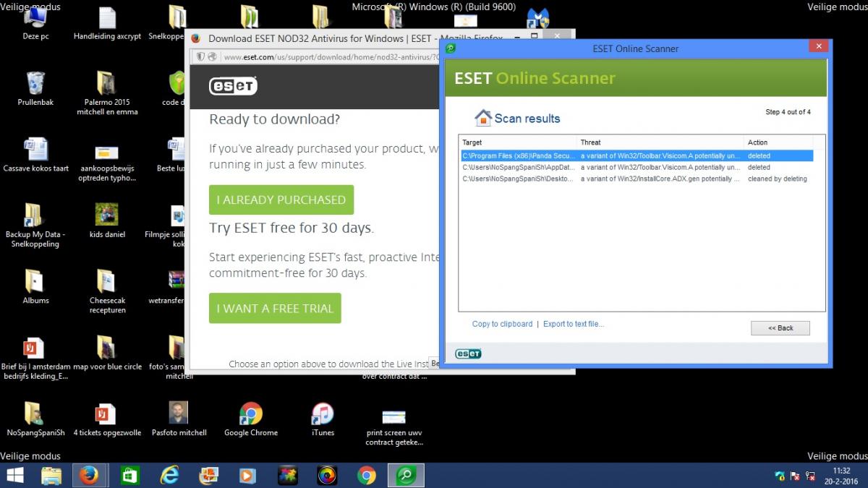Click the Firefox address bar URL
868x488 pixels.
click(332, 57)
